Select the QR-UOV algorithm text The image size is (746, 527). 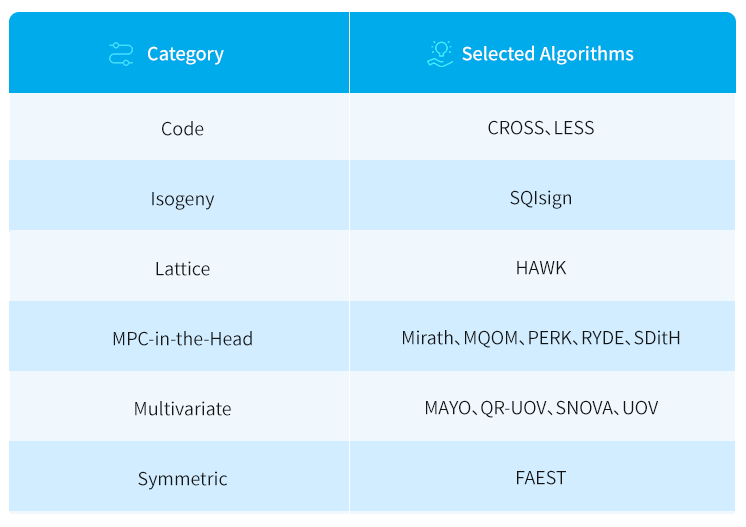(513, 408)
